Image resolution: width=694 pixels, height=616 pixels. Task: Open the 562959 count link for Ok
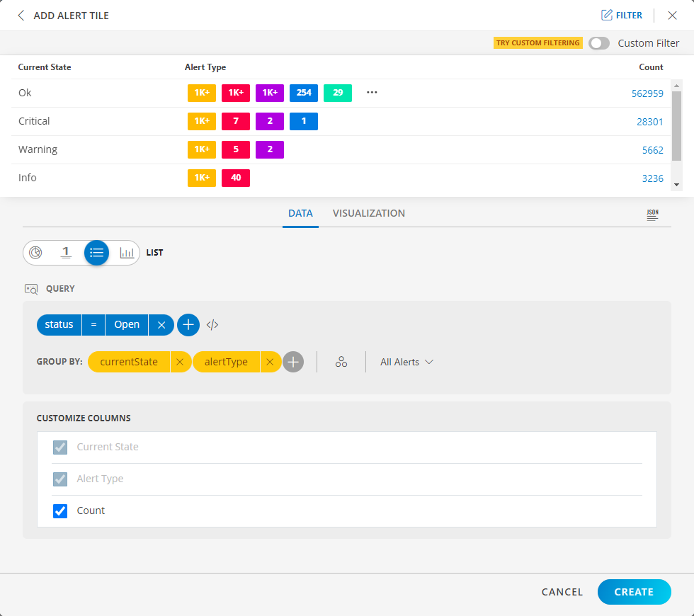[647, 93]
